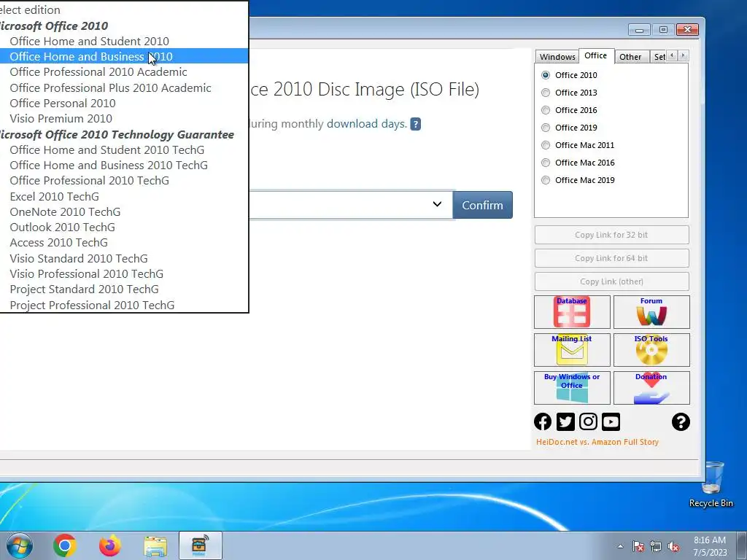Open the download days link
The image size is (747, 560).
tap(367, 124)
